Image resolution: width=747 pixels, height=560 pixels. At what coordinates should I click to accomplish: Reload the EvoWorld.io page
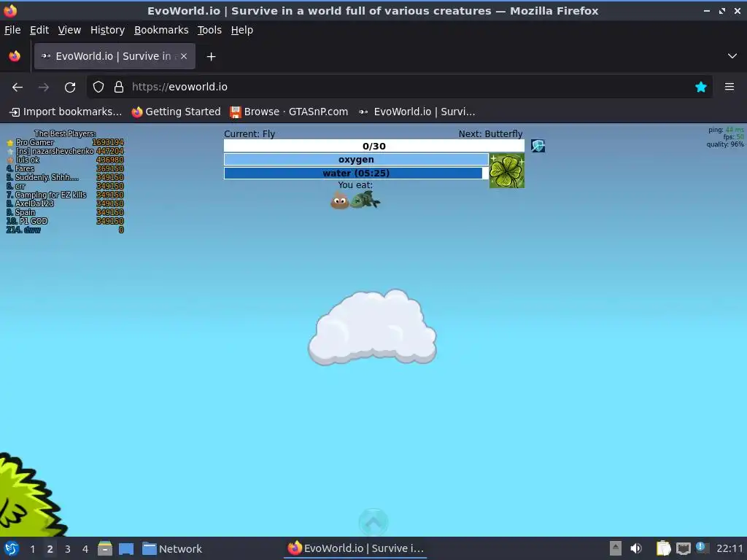coord(70,87)
